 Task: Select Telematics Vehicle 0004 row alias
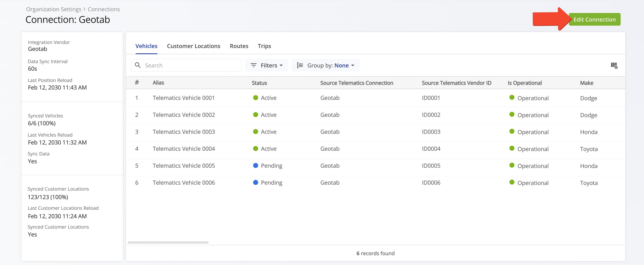tap(184, 149)
